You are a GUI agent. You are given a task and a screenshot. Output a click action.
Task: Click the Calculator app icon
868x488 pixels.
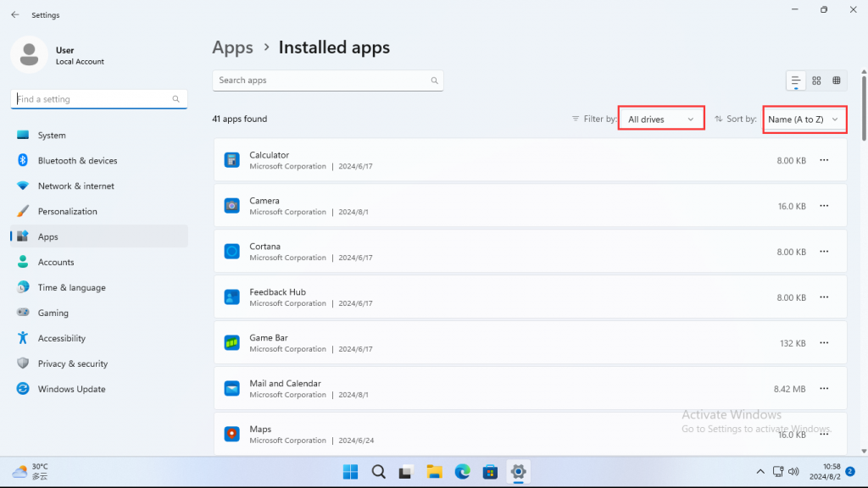[232, 160]
